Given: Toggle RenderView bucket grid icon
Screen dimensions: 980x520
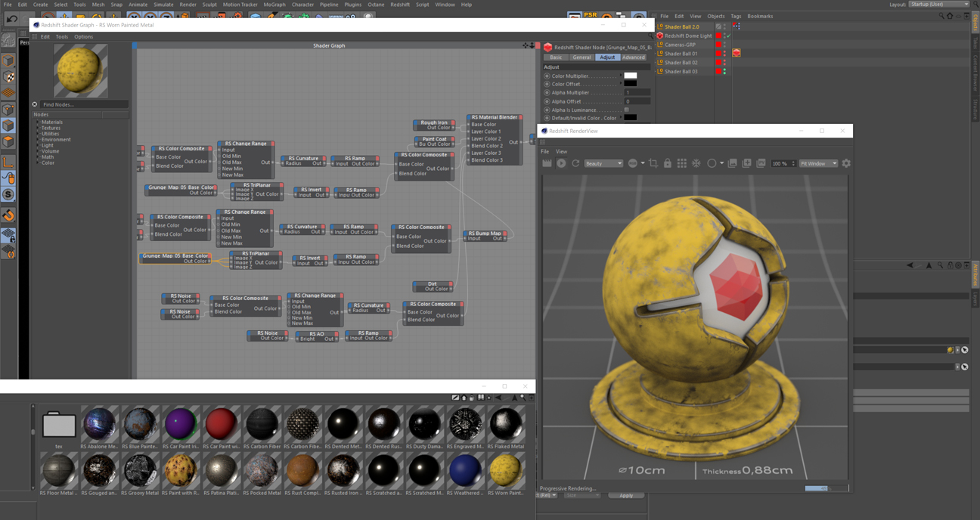Looking at the screenshot, I should click(682, 163).
